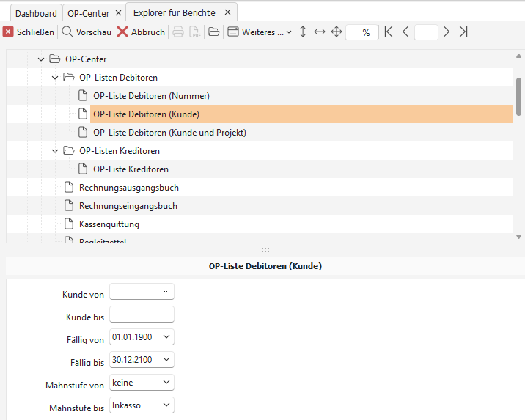Collapse the OP-Listen Kreditoren folder
This screenshot has height=420, width=525.
pos(55,151)
